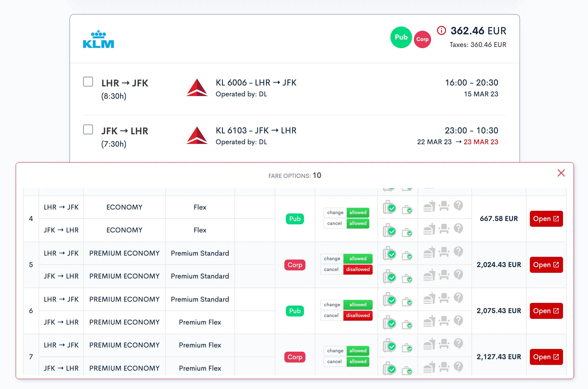Open the 2,024.43 EUR Premium Standard fare
Screen dimensions: 588x389
pos(546,265)
